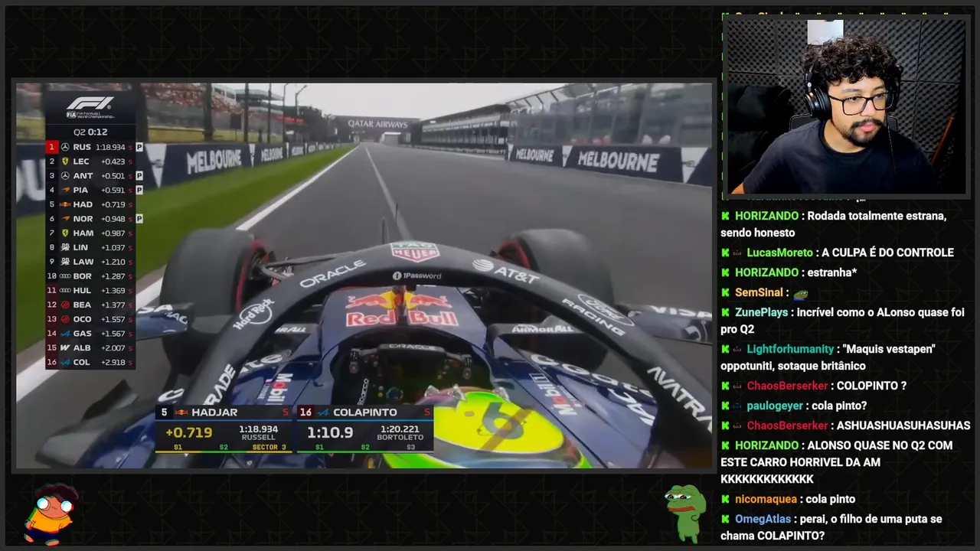Click the Alpine logo beside GAS

(x=65, y=334)
